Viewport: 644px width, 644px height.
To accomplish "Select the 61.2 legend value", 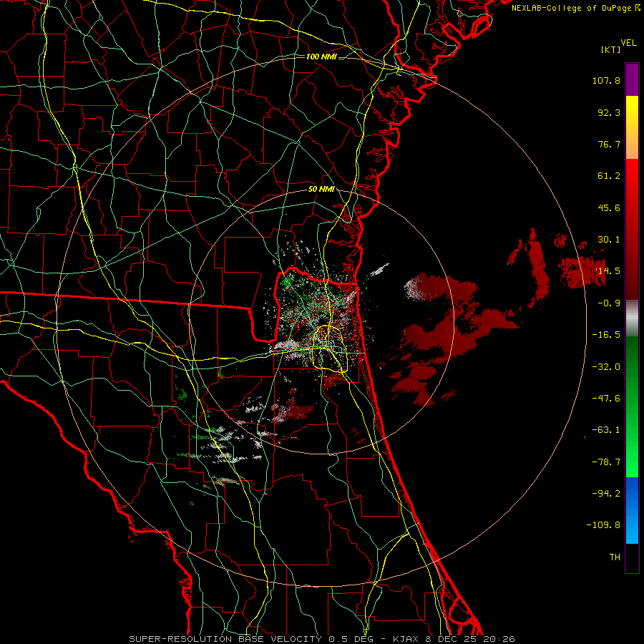I will tap(609, 176).
